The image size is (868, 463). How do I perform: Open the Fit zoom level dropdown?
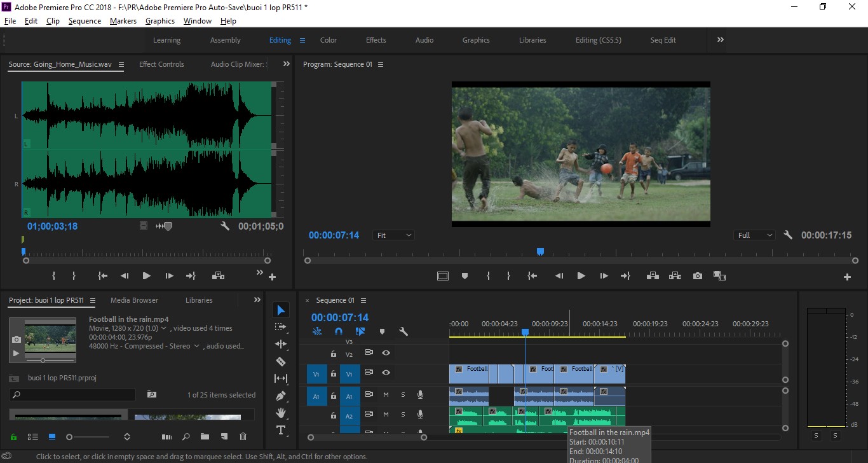(x=393, y=235)
